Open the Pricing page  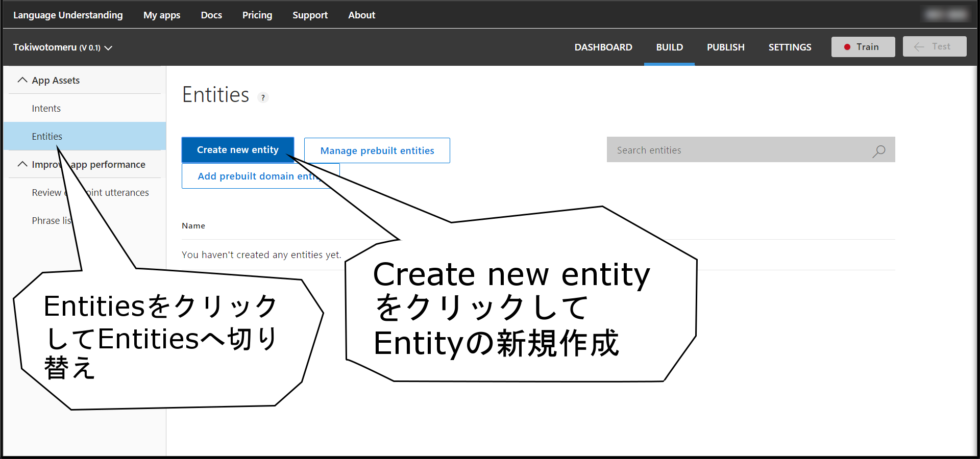tap(257, 15)
